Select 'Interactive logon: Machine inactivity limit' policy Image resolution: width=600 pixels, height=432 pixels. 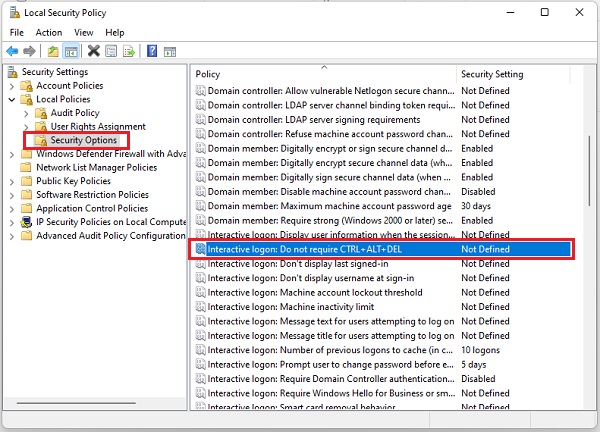pos(290,307)
